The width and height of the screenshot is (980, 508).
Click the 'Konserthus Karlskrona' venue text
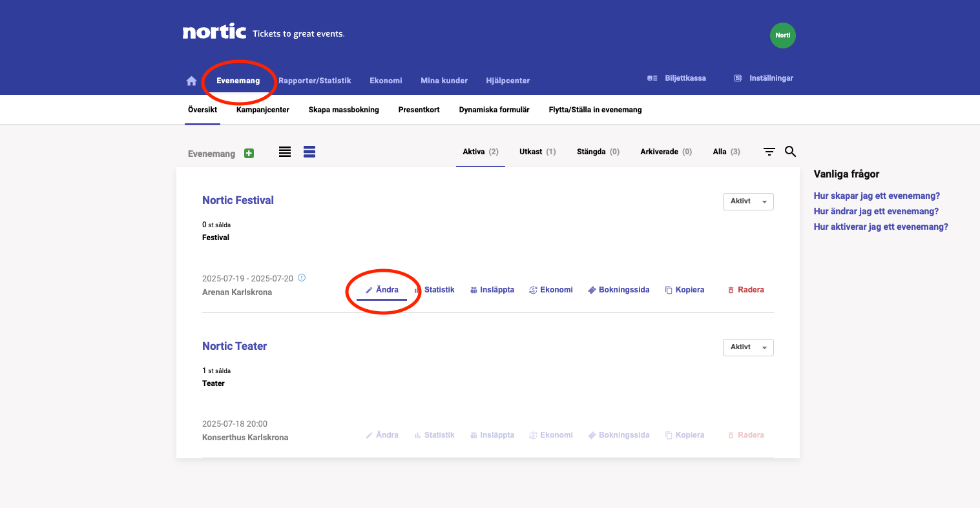(245, 438)
